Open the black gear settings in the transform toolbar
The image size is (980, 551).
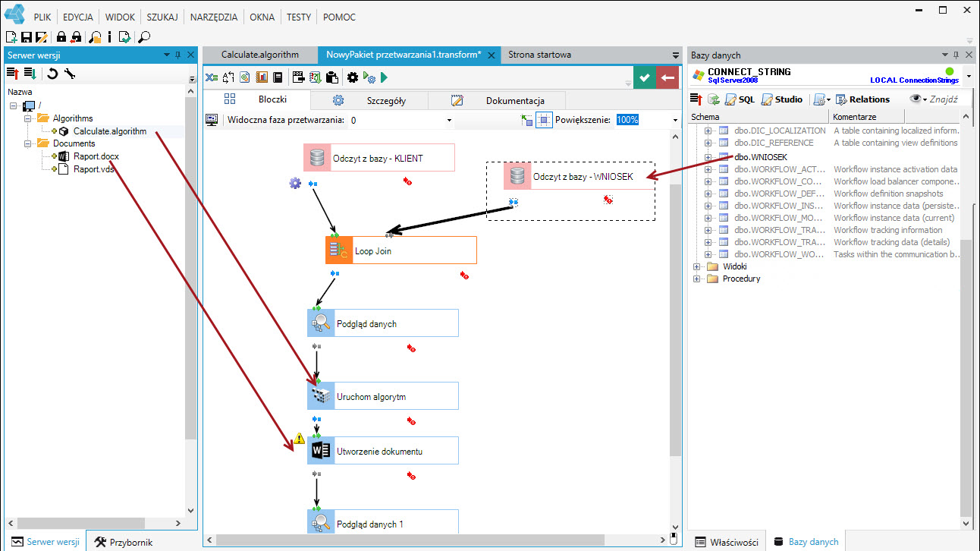353,77
